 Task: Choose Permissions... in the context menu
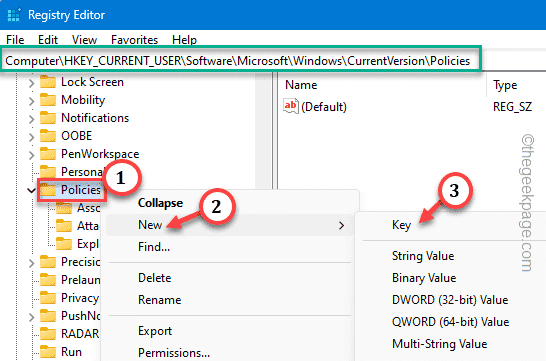(x=174, y=353)
